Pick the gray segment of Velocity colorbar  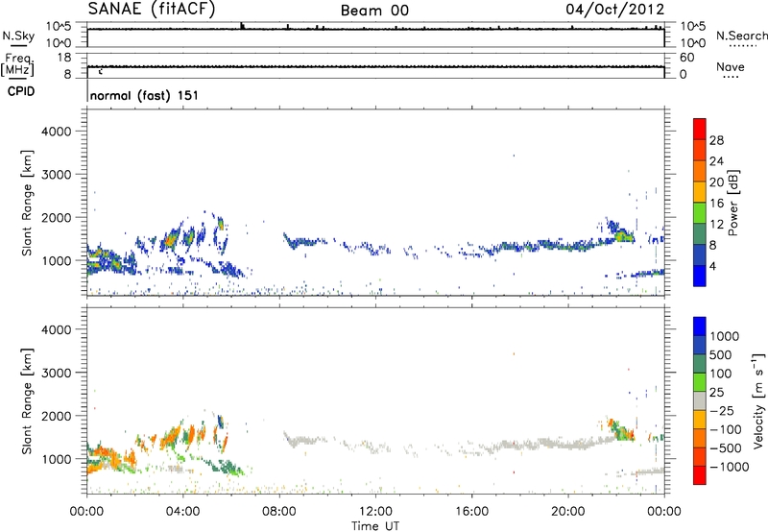(700, 400)
